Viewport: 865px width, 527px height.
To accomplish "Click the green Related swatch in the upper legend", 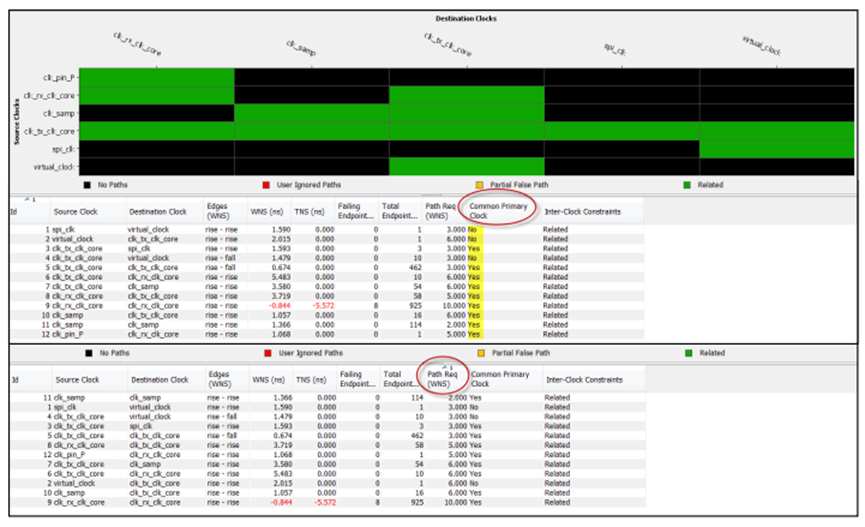I will point(687,185).
